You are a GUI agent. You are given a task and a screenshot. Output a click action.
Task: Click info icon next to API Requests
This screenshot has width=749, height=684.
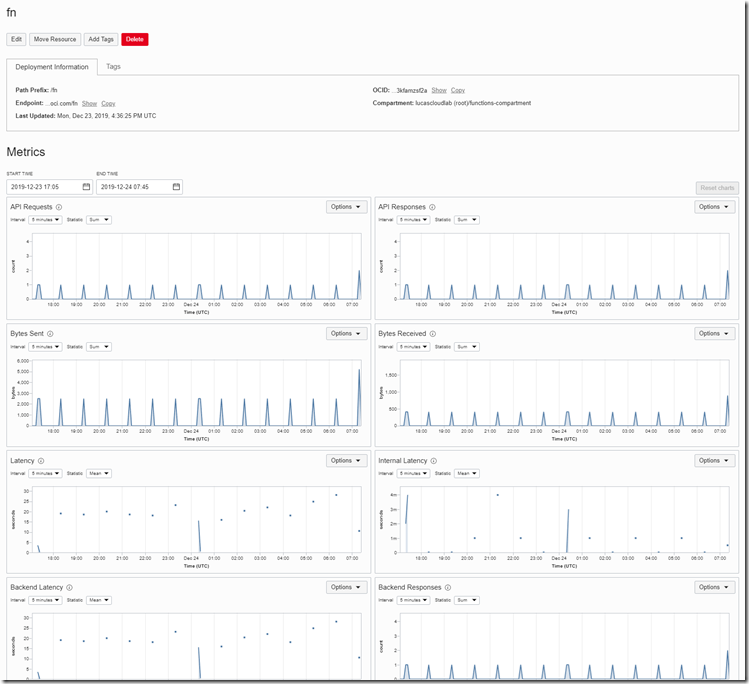(x=59, y=207)
